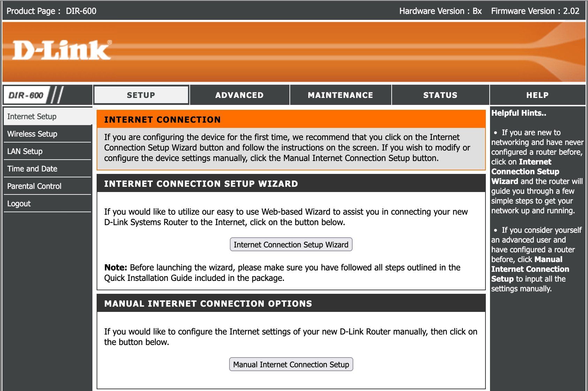Image resolution: width=588 pixels, height=391 pixels.
Task: Click the Hardware Version : Bx text
Action: (440, 11)
